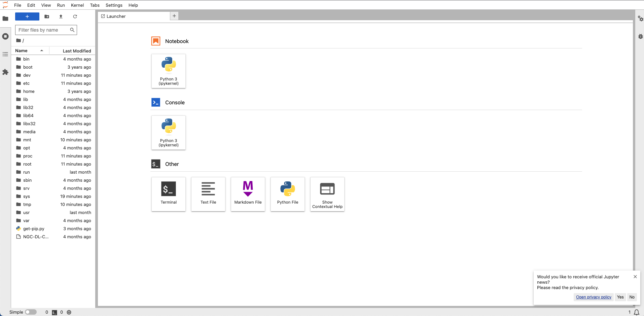
Task: Select the NGC-DL-C... file
Action: (53, 237)
